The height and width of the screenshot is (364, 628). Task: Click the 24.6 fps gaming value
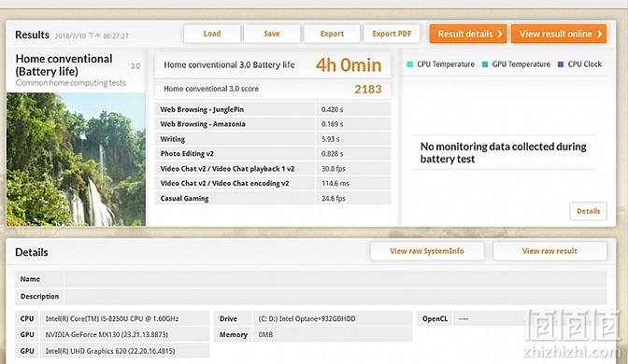(x=334, y=198)
